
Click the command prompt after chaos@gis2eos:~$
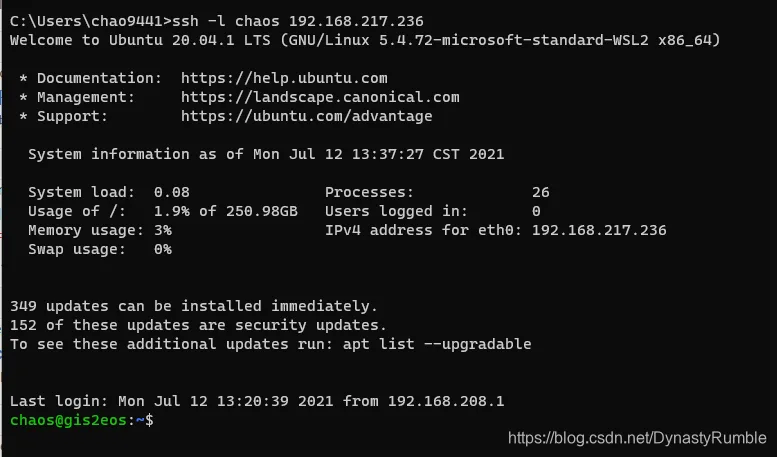[x=164, y=420]
